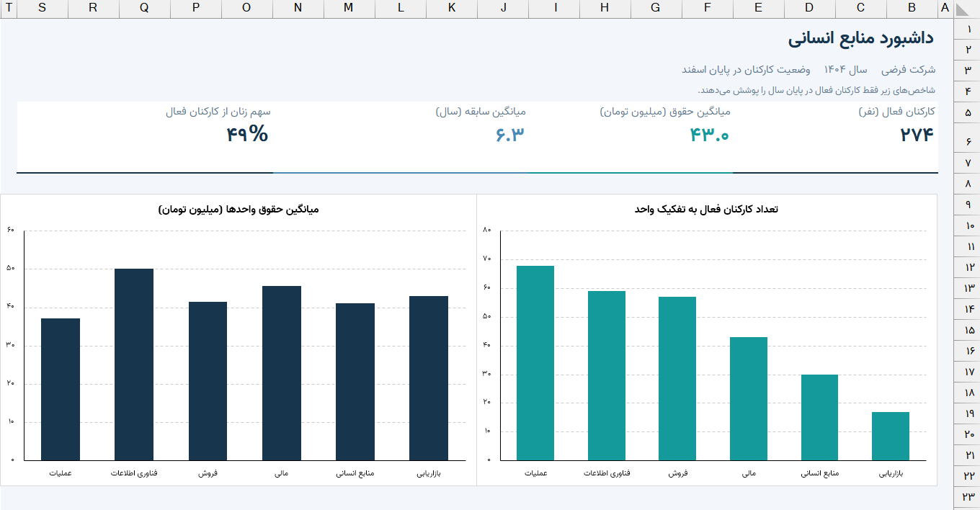Click the شرکت فرضی subtitle text

click(x=908, y=70)
